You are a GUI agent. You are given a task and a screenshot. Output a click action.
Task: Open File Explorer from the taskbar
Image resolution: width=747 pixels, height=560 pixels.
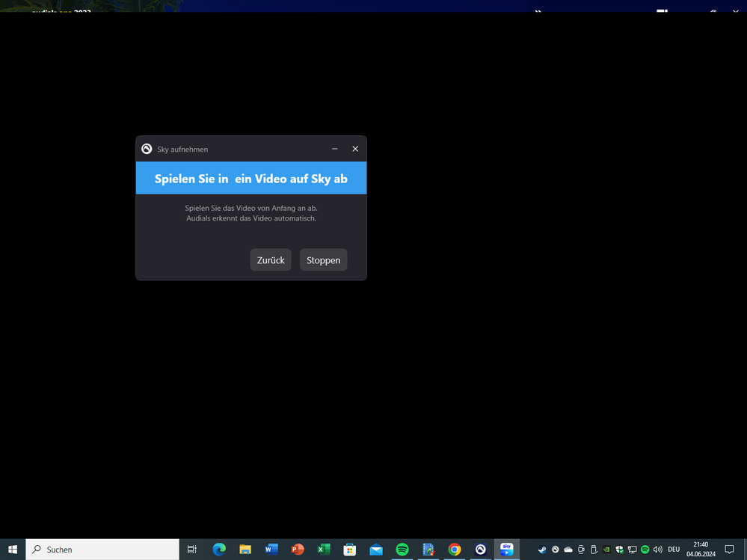click(245, 550)
